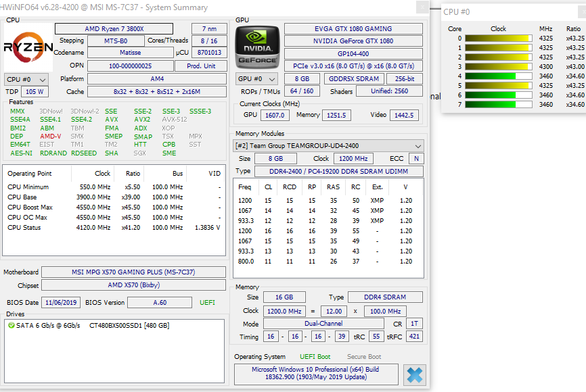Click the Prod. Unit field
This screenshot has width=586, height=392.
click(x=201, y=66)
